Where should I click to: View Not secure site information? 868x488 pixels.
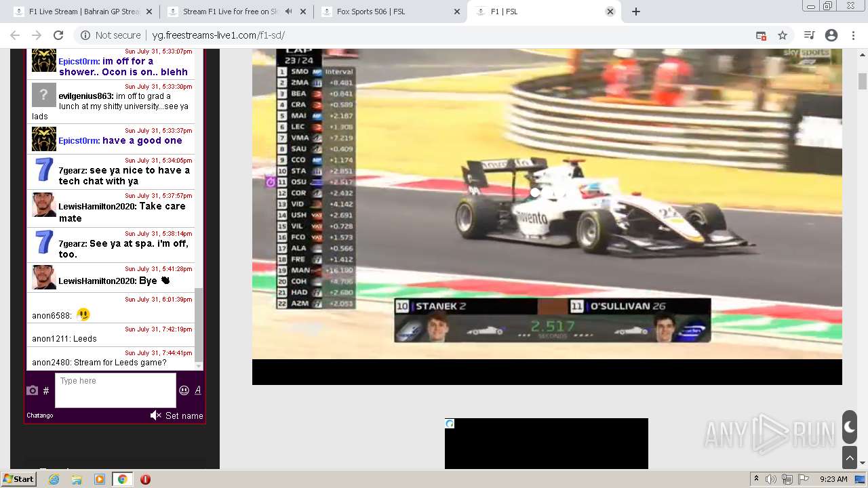pyautogui.click(x=111, y=35)
